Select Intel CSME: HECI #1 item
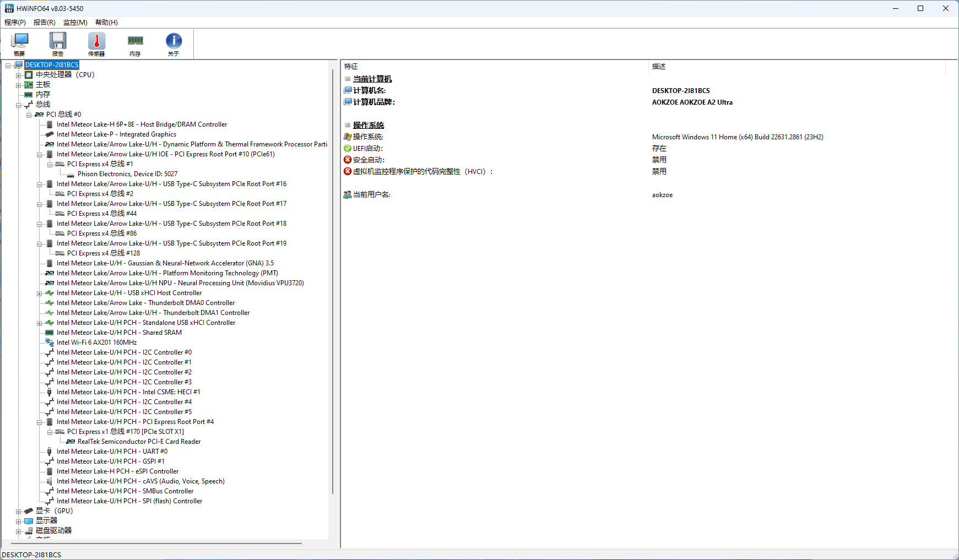 pos(128,392)
